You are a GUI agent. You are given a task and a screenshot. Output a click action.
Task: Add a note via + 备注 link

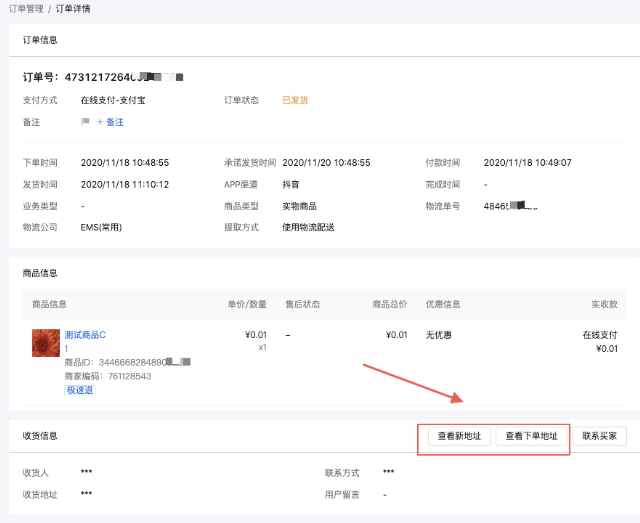coord(110,122)
